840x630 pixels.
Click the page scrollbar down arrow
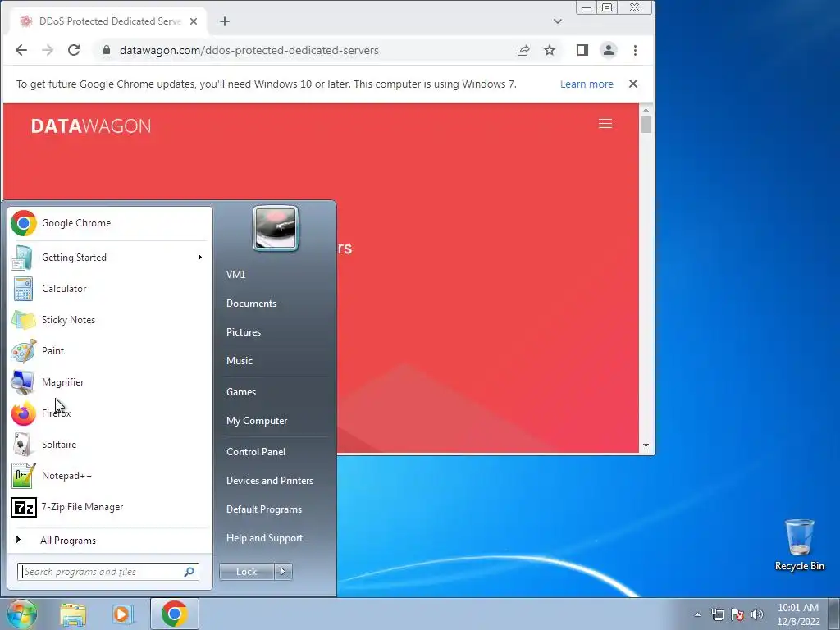point(646,445)
